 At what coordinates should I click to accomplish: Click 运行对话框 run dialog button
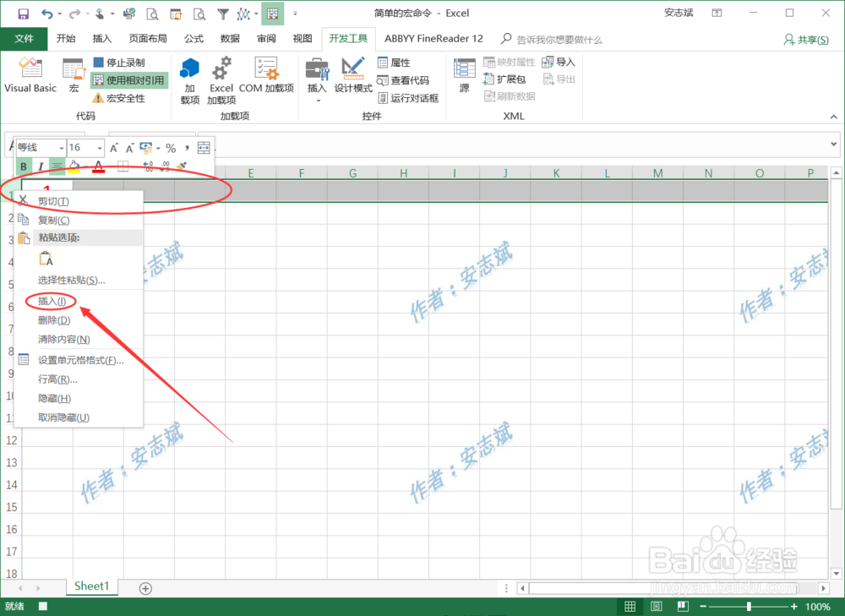click(x=408, y=98)
